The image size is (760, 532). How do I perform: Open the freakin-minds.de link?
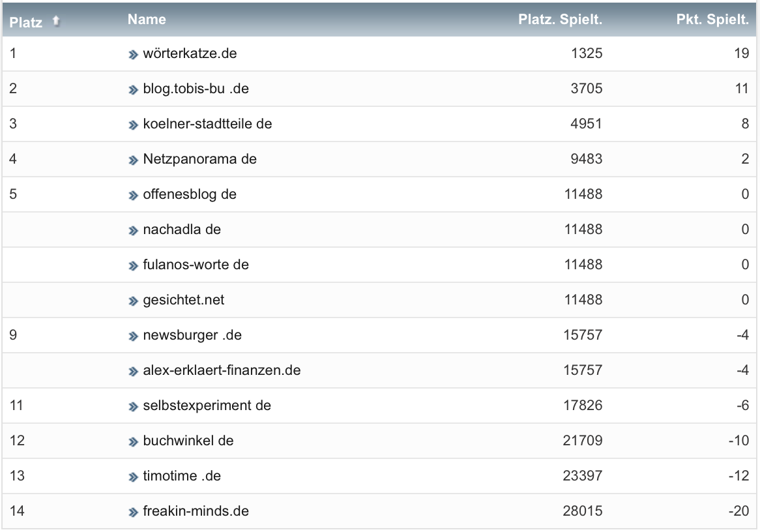(196, 511)
